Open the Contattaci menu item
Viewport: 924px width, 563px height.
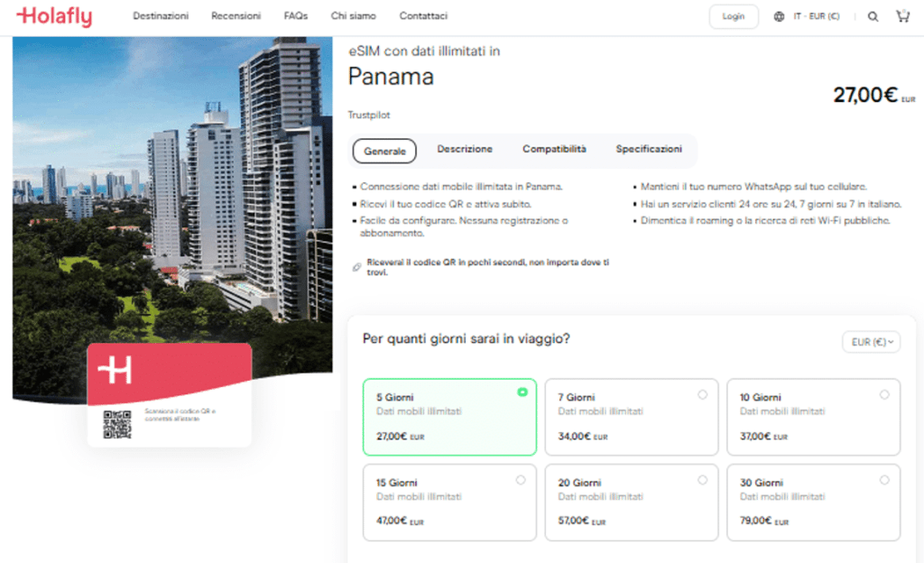click(x=423, y=16)
